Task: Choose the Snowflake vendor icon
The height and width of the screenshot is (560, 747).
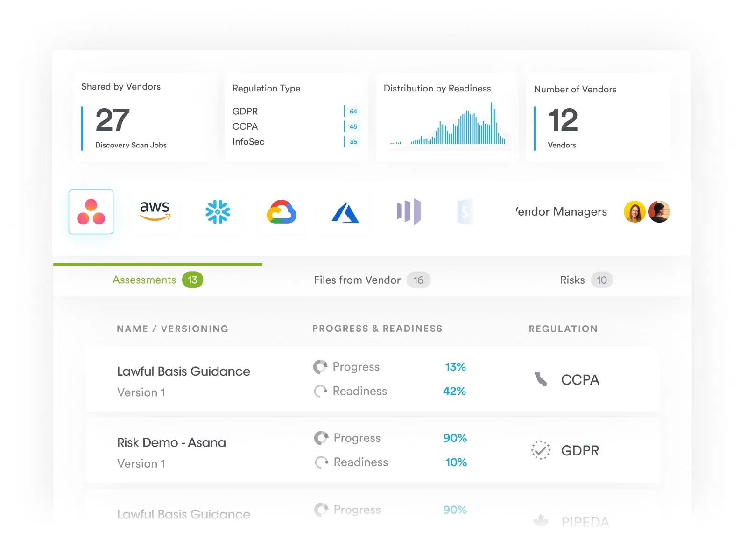Action: point(218,212)
